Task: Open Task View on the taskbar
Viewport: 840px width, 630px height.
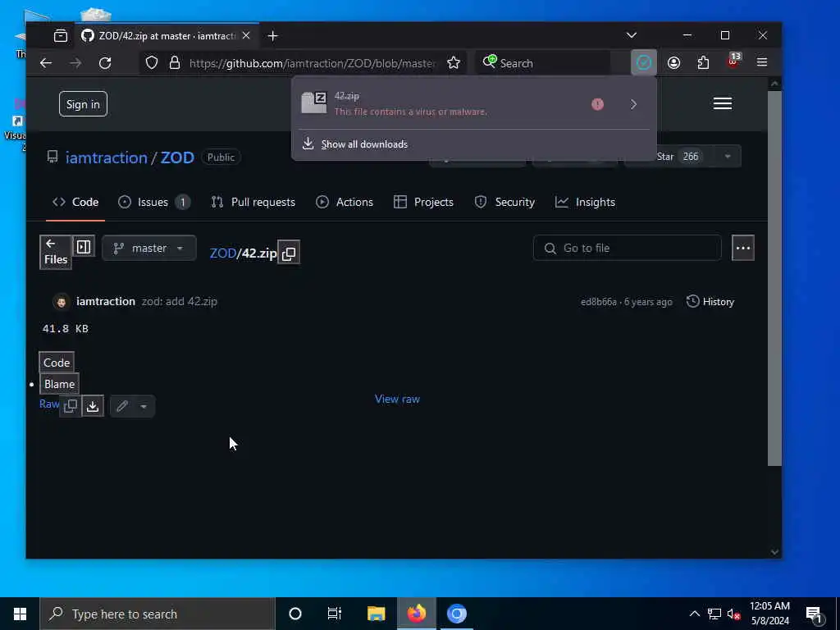Action: coord(335,614)
